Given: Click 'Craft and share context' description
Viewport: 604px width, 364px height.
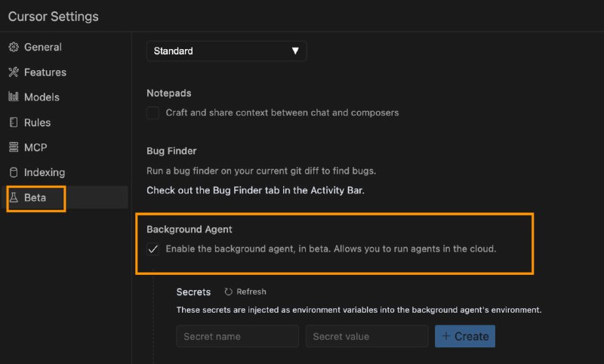Looking at the screenshot, I should point(282,113).
